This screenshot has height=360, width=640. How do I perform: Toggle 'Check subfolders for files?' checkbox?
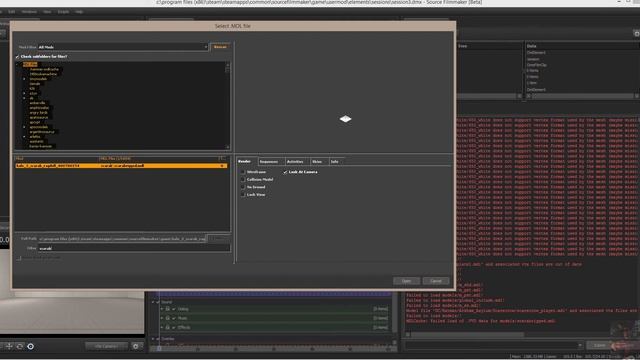click(17, 57)
